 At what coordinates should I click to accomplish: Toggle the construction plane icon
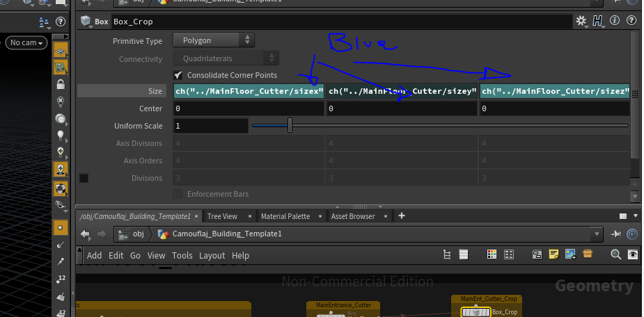tap(61, 67)
